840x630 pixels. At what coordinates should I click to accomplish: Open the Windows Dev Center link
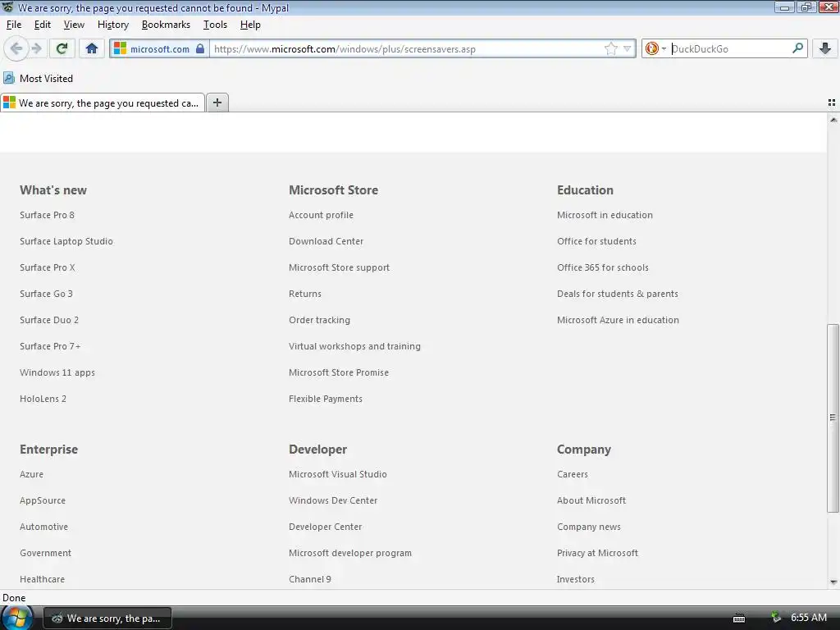(333, 500)
